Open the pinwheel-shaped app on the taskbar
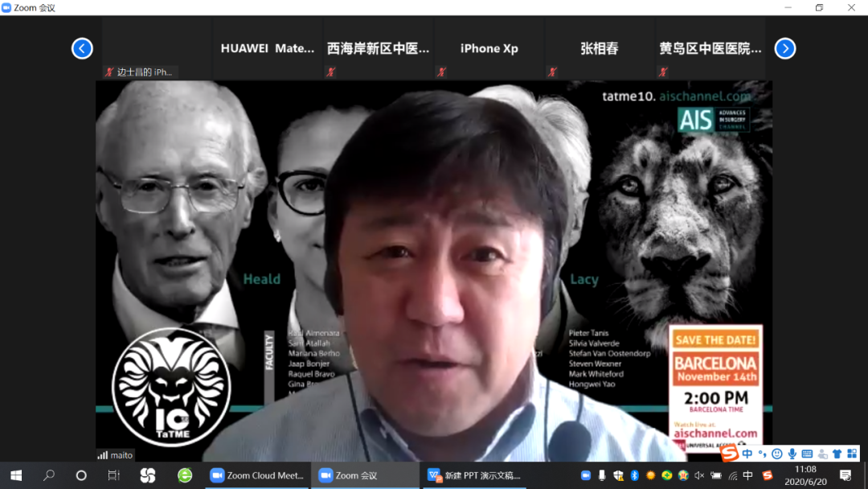The height and width of the screenshot is (489, 868). (x=147, y=475)
